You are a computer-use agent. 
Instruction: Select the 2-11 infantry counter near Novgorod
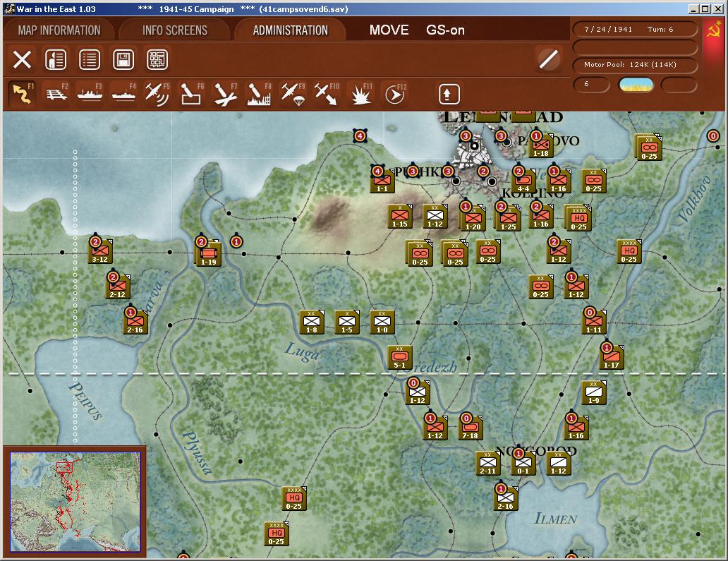[488, 464]
